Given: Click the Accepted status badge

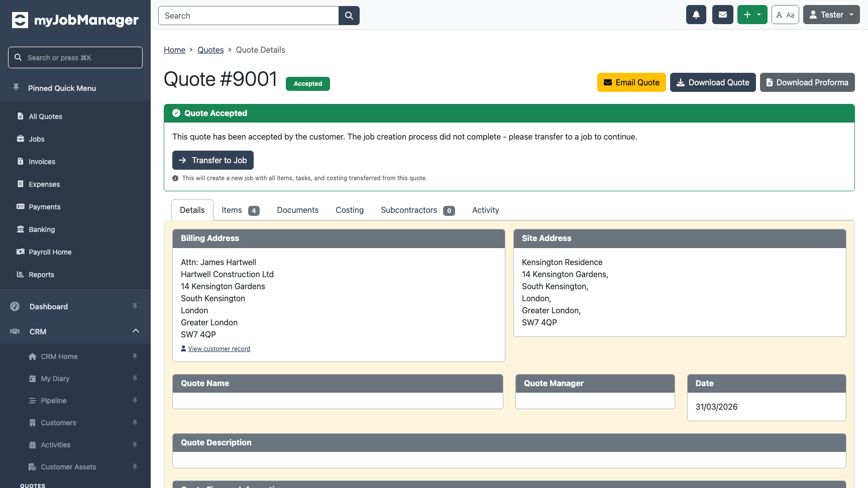Looking at the screenshot, I should [308, 84].
